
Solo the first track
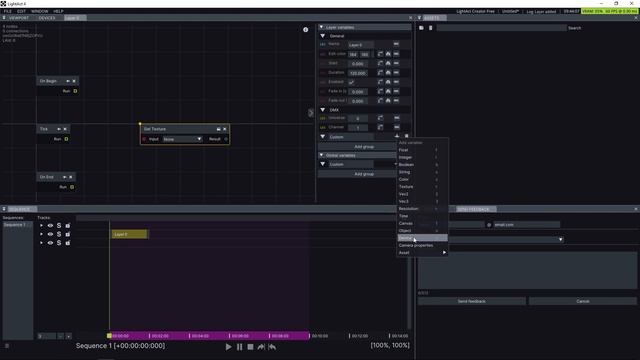(x=59, y=225)
